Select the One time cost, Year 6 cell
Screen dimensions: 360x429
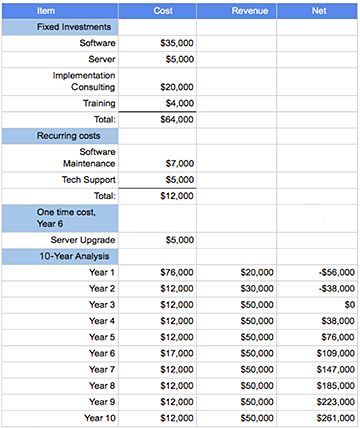pyautogui.click(x=60, y=218)
